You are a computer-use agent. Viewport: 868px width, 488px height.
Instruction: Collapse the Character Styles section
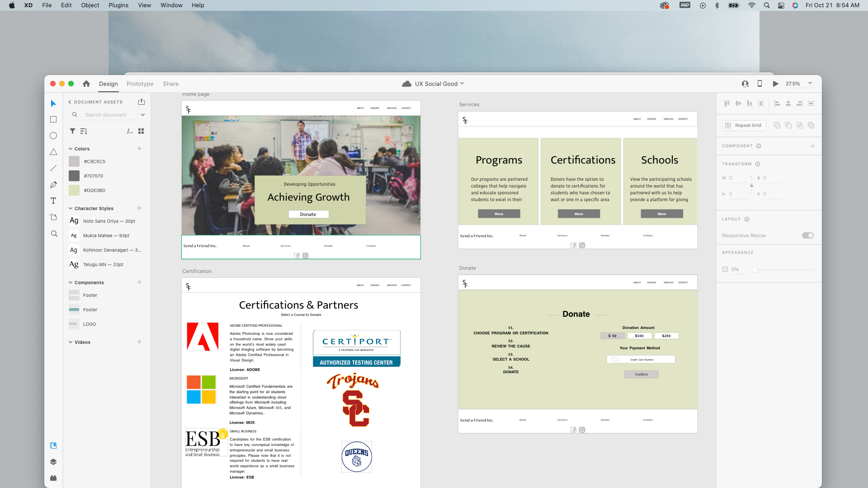[71, 208]
